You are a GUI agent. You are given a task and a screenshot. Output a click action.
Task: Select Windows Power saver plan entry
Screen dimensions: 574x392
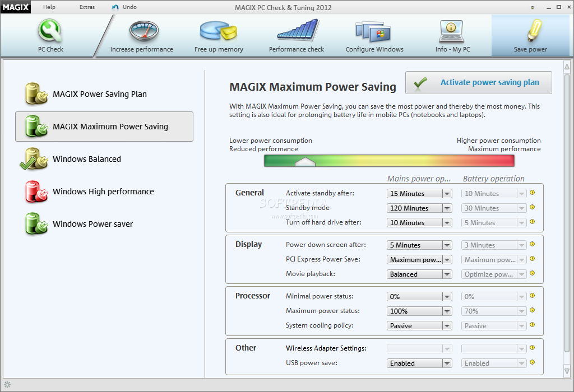coord(104,224)
